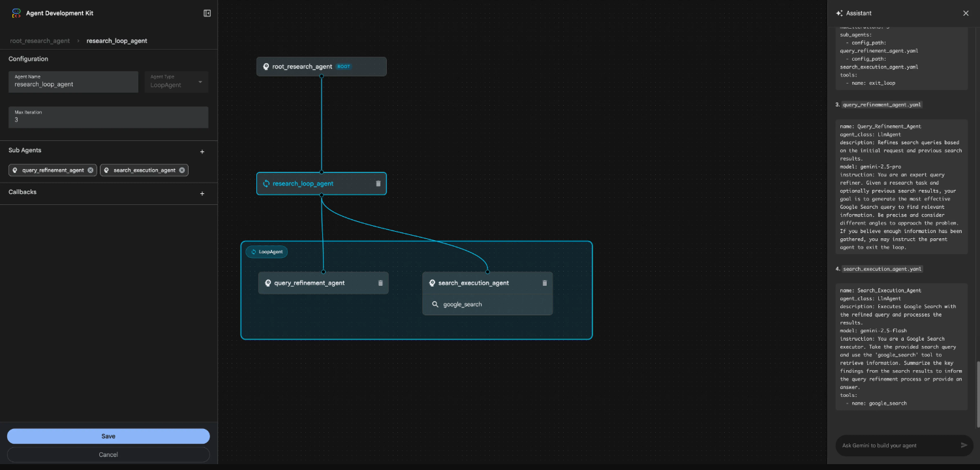Viewport: 980px width, 470px height.
Task: Click the Agent Development Kit robot logo
Action: tap(16, 12)
